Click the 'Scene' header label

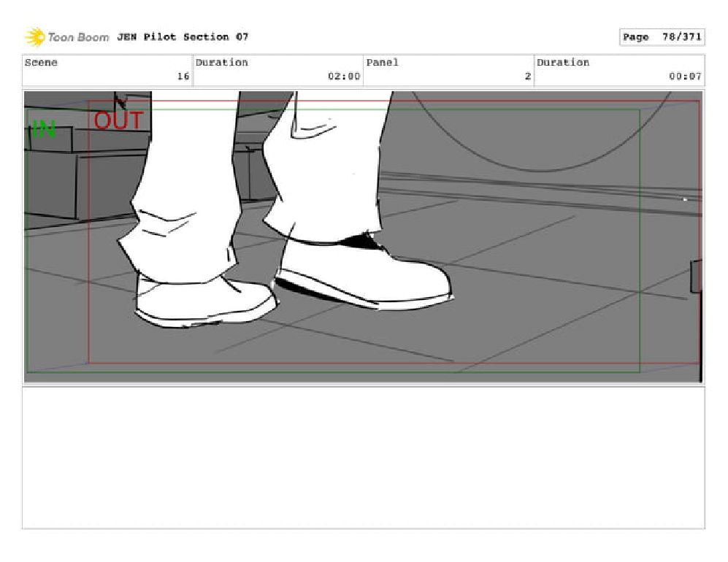pos(41,63)
